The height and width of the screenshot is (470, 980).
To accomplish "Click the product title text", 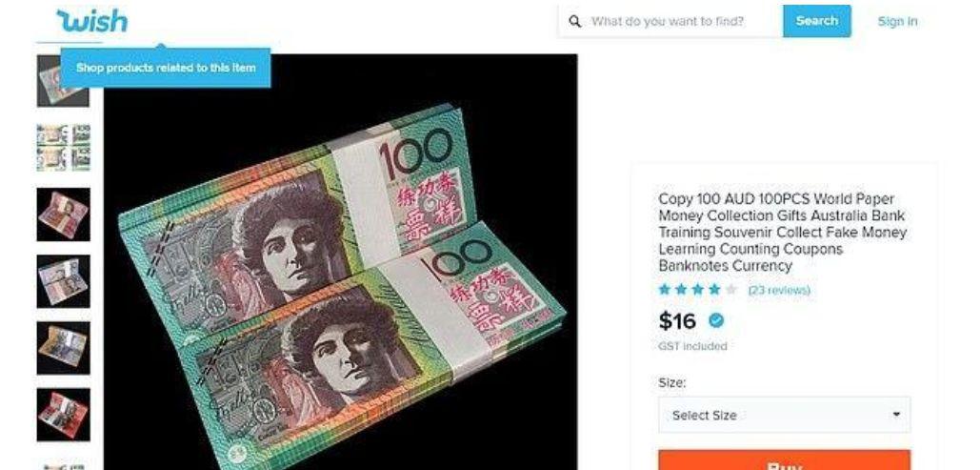I will [x=783, y=233].
